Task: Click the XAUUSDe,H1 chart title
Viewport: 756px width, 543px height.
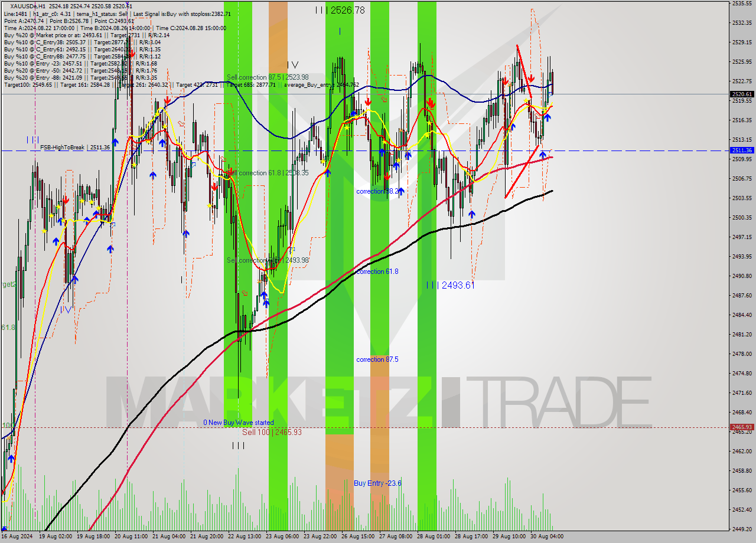Action: coord(71,6)
